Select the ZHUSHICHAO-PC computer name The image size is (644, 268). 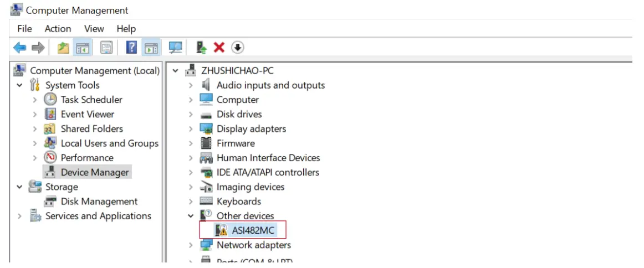coord(237,70)
